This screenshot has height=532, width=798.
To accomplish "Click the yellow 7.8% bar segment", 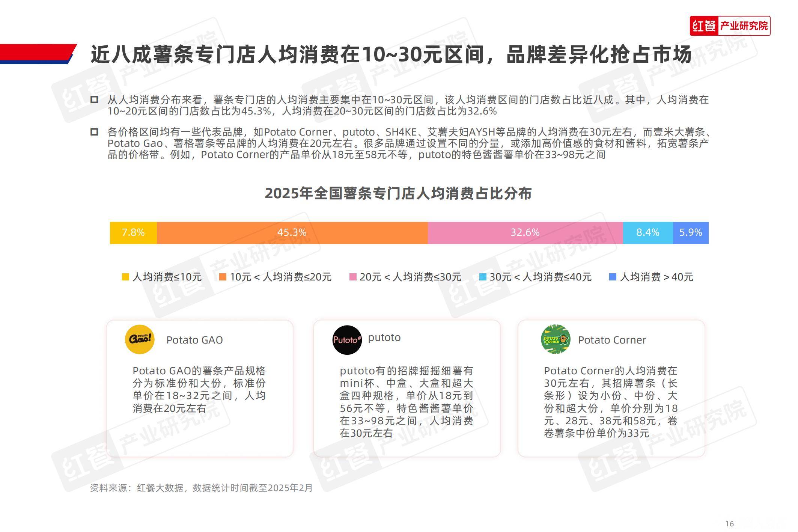I will pyautogui.click(x=133, y=233).
